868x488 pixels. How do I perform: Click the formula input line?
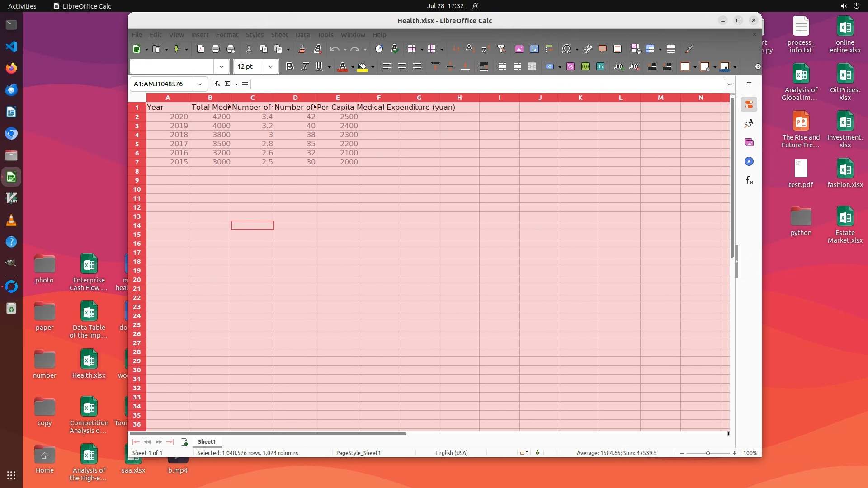pyautogui.click(x=487, y=84)
